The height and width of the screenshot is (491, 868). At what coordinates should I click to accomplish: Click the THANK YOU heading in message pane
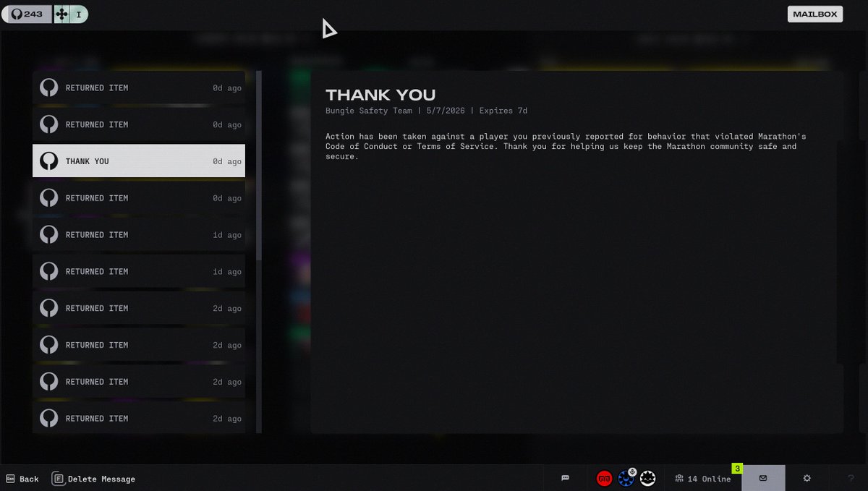(x=380, y=95)
